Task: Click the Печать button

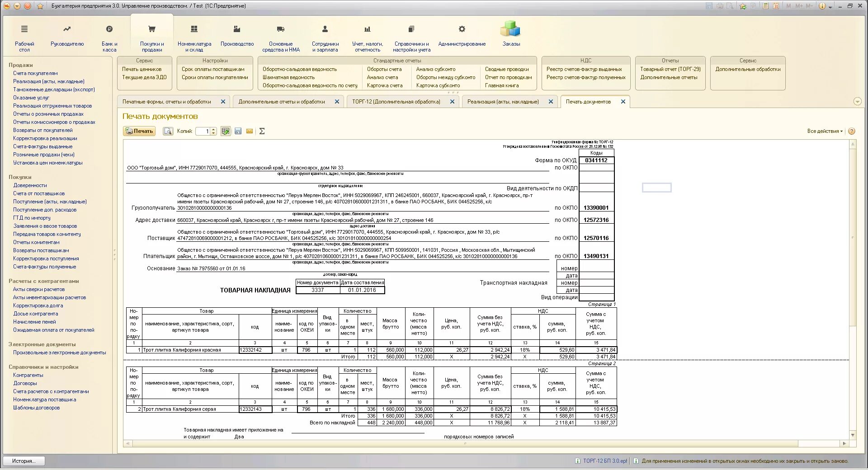Action: coord(139,131)
